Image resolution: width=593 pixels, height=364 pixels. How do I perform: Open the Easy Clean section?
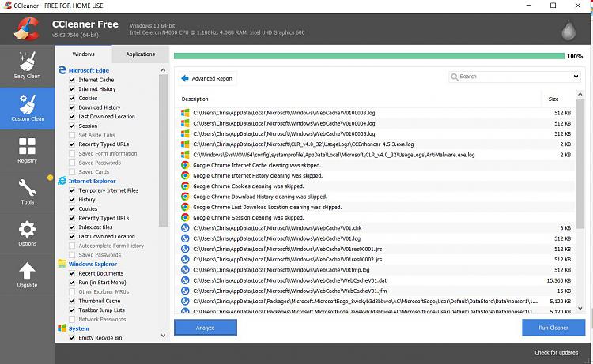[x=27, y=66]
